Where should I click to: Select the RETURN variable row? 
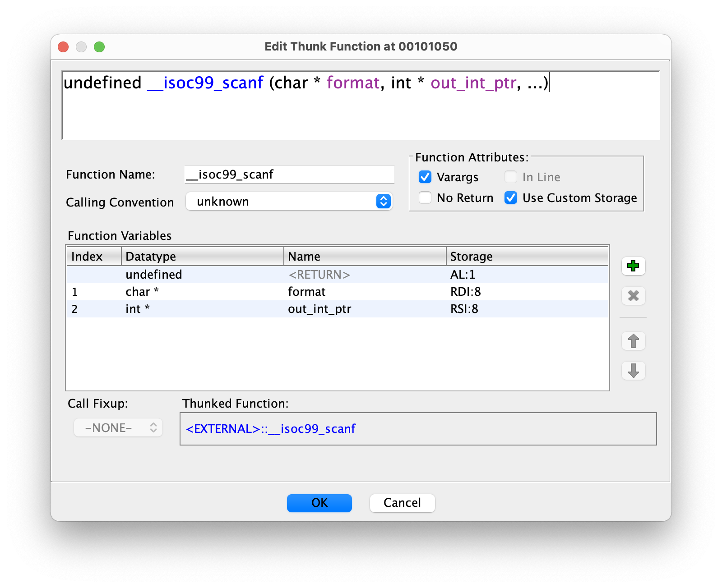tap(319, 275)
